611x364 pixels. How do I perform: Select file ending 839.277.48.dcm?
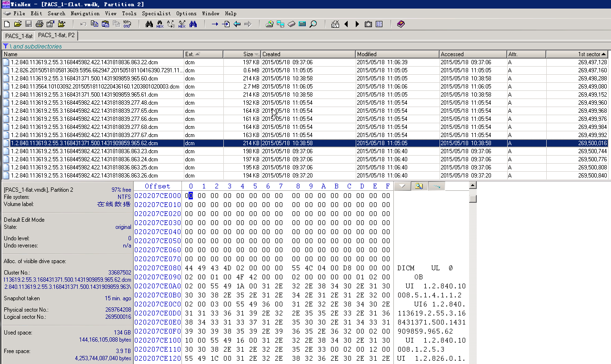(305, 103)
